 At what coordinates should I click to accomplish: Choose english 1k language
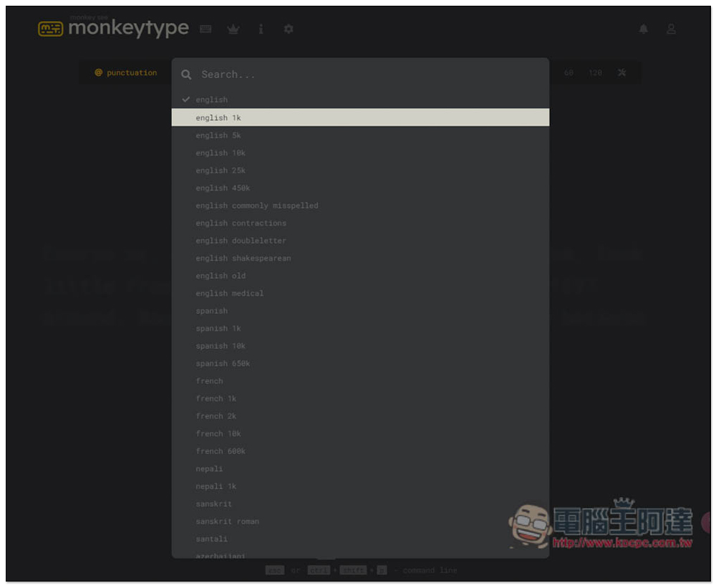pos(360,117)
